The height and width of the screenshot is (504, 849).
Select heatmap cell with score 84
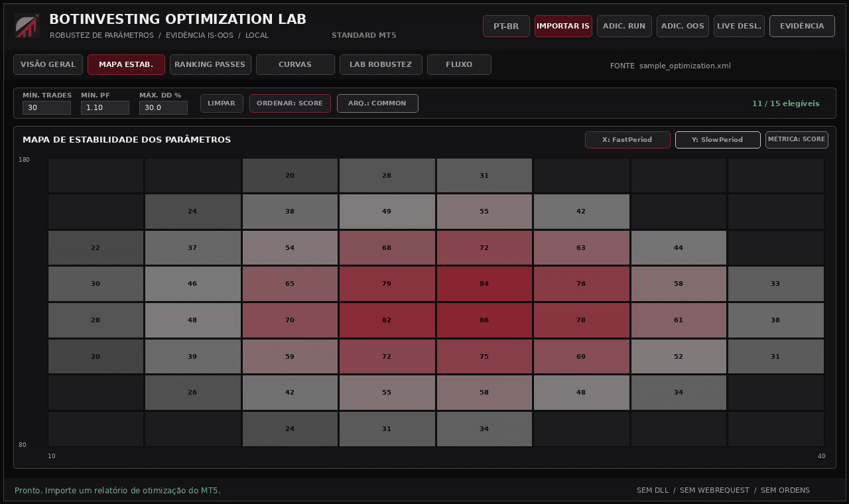(484, 284)
